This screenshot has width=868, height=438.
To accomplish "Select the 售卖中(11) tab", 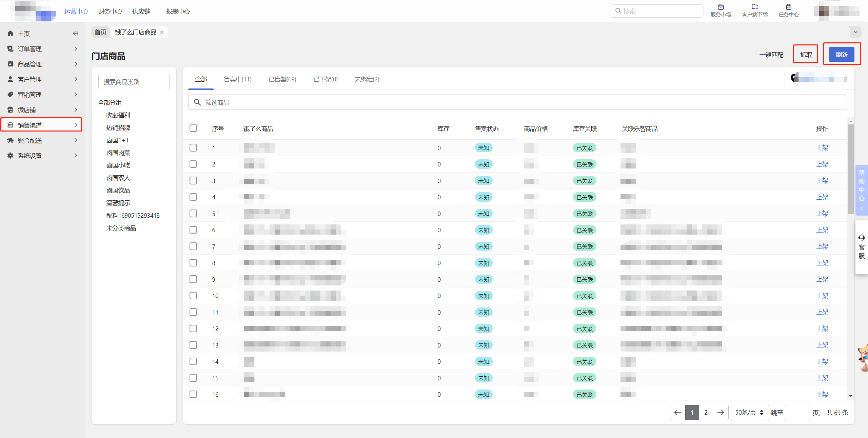I will [x=238, y=79].
